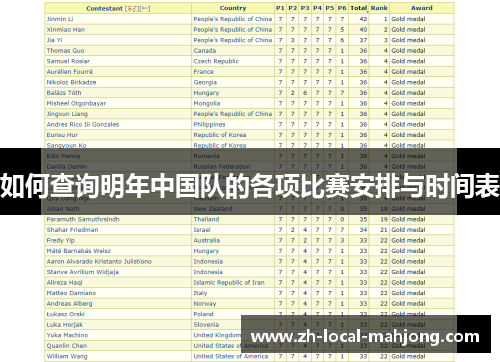Open Andreas Alberg's contestant page
The width and height of the screenshot is (500, 362).
pyautogui.click(x=69, y=304)
